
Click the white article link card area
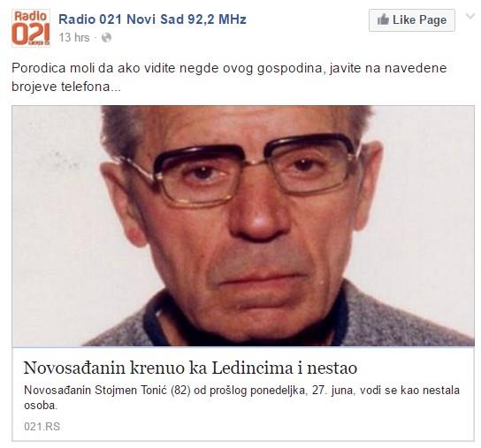pyautogui.click(x=243, y=394)
